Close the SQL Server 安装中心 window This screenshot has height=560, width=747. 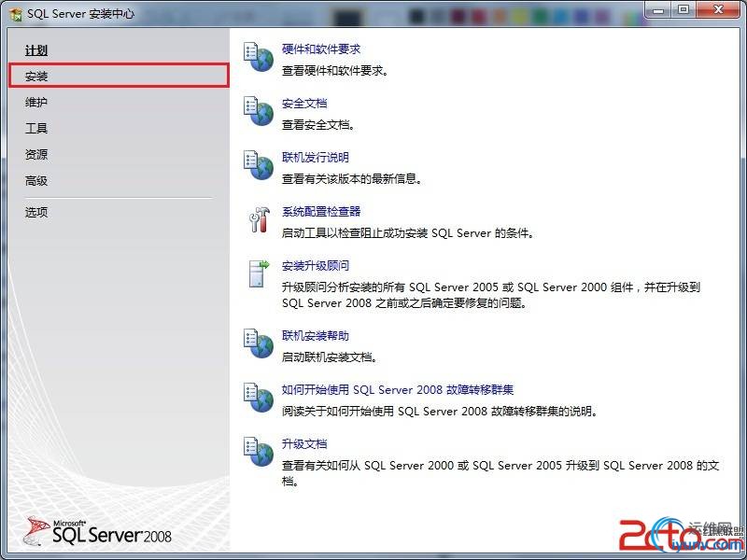718,9
